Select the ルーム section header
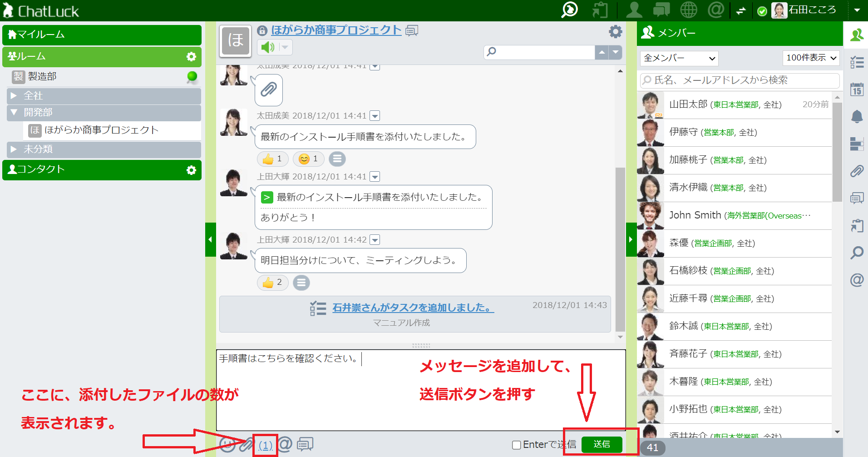Viewport: 868px width, 457px height. [102, 57]
